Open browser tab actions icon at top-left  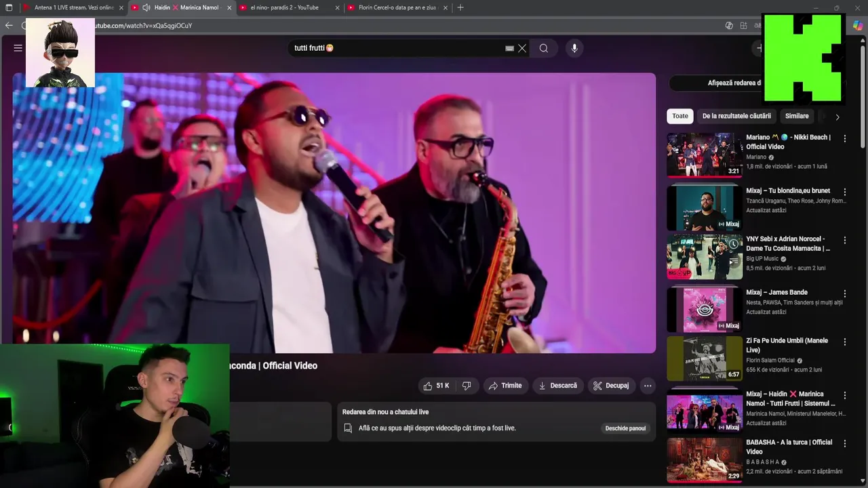tap(9, 7)
